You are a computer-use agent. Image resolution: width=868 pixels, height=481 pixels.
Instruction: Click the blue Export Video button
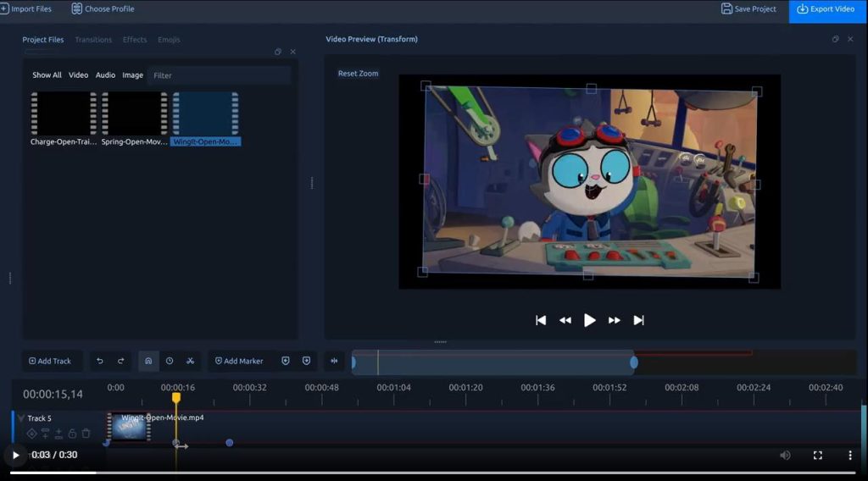[x=826, y=9]
